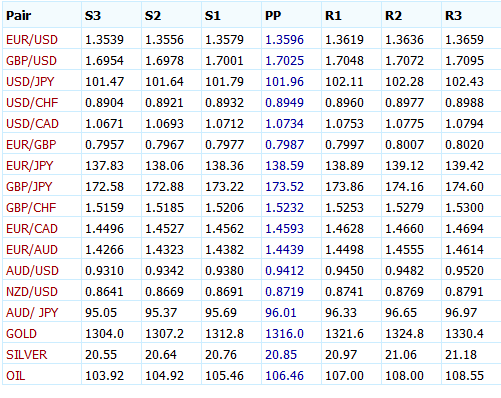Click the EUR/USD pair link
Viewport: 501px width, 398px height.
pyautogui.click(x=32, y=40)
